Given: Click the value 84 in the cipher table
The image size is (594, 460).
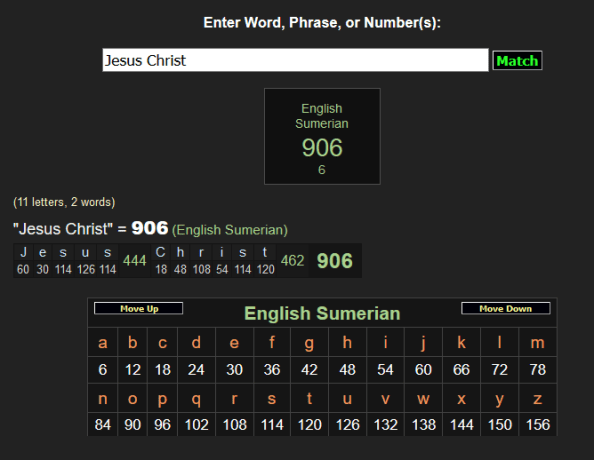Looking at the screenshot, I should coord(103,425).
